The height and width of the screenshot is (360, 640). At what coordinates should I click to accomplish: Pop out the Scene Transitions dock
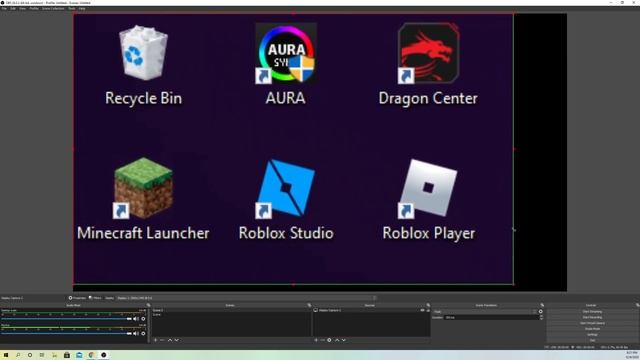542,305
